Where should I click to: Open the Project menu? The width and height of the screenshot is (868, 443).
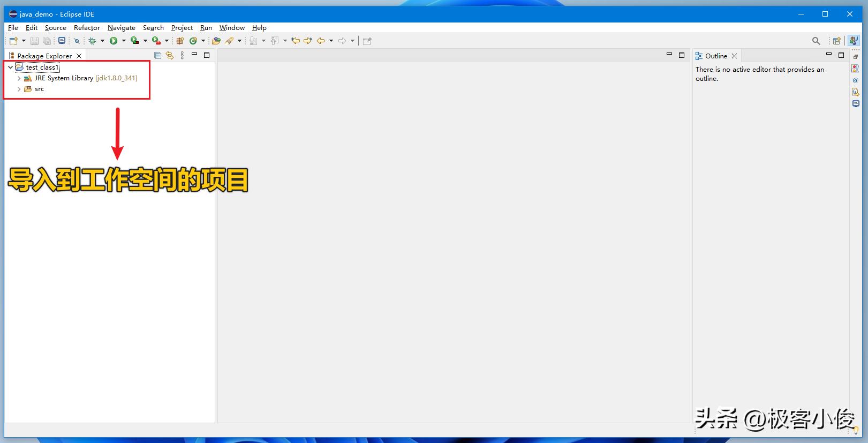point(182,28)
